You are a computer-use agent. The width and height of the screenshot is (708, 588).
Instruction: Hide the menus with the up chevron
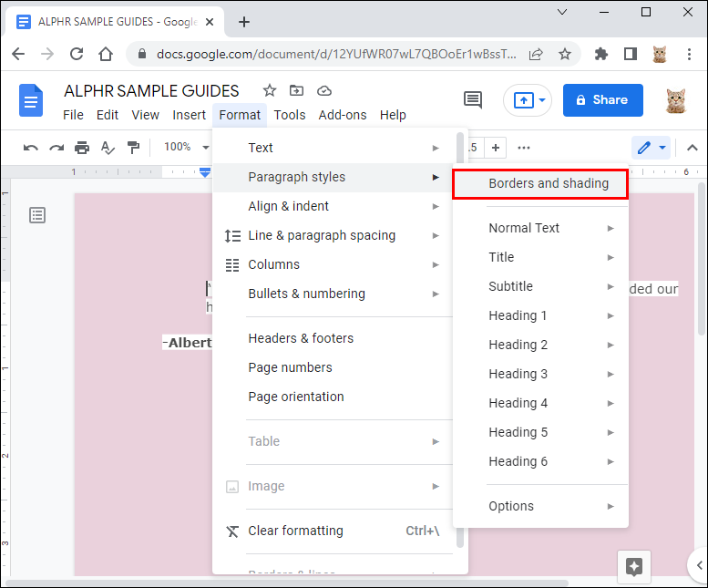[x=693, y=148]
